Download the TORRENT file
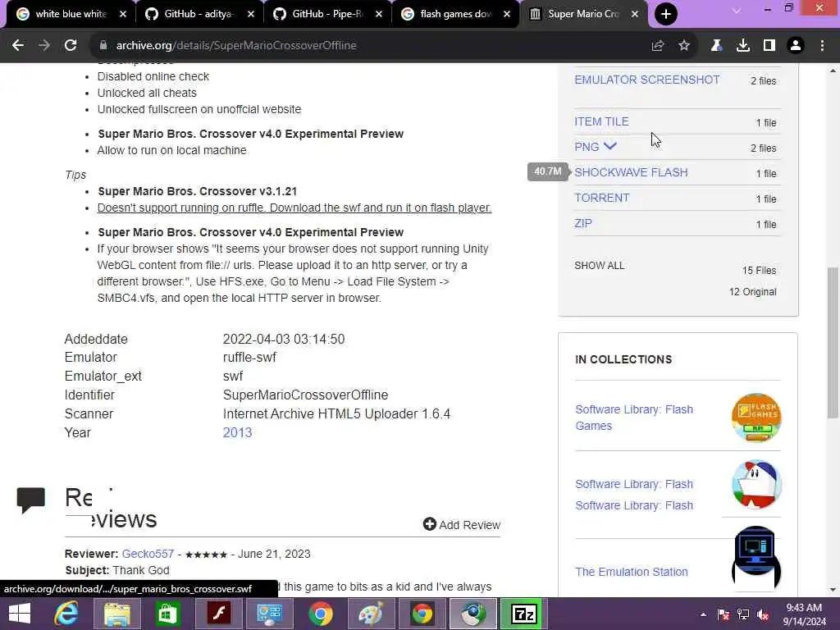This screenshot has height=630, width=840. coord(602,199)
